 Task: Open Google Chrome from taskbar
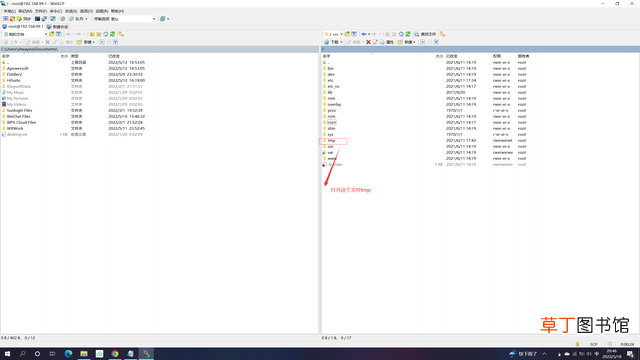115,354
